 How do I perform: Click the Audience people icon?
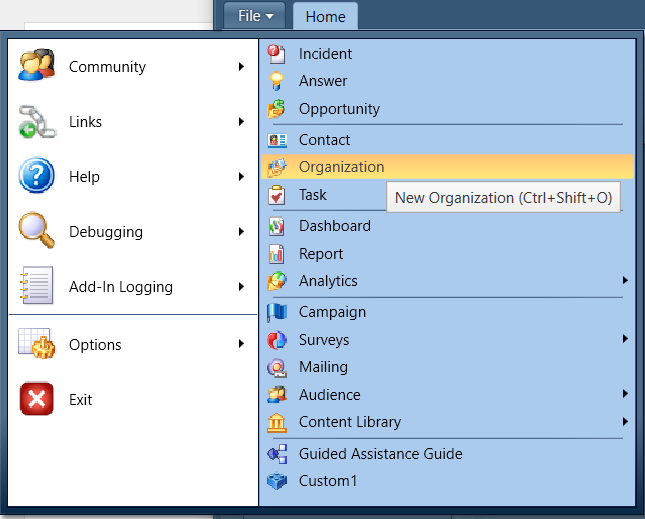(276, 395)
